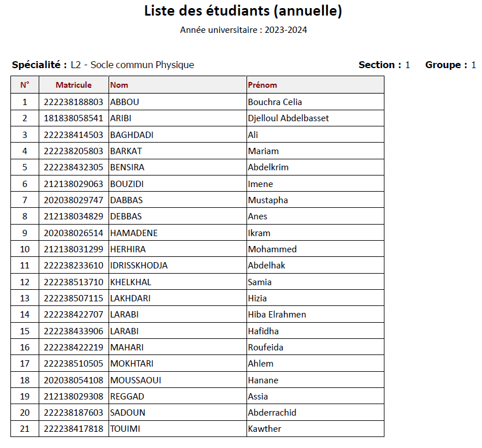Click the "Section :" label
This screenshot has height=448, width=482.
pos(379,65)
